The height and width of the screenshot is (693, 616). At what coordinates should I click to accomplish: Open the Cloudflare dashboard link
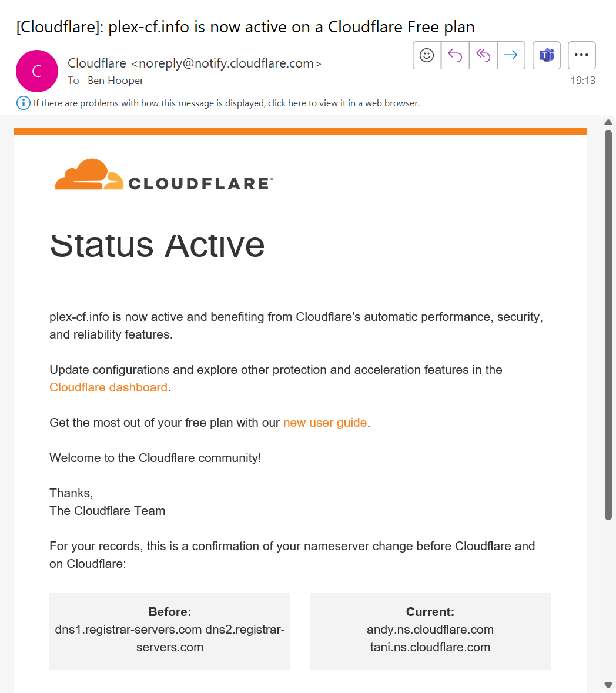point(108,387)
